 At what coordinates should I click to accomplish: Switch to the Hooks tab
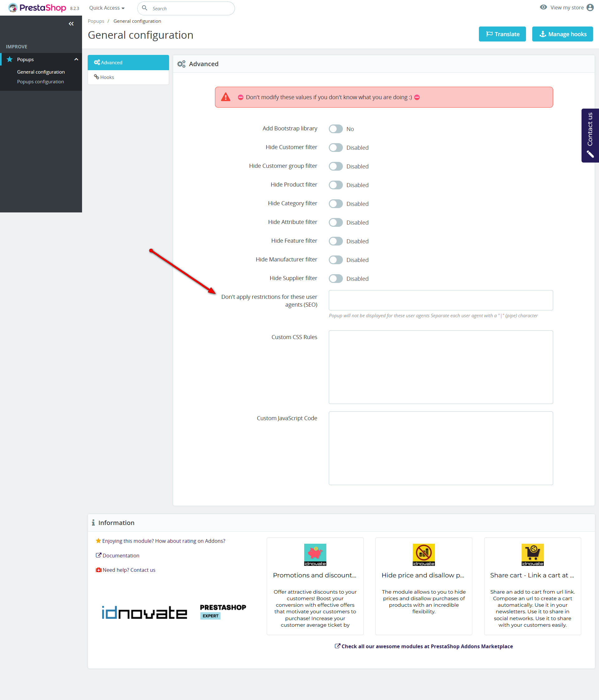coord(107,77)
